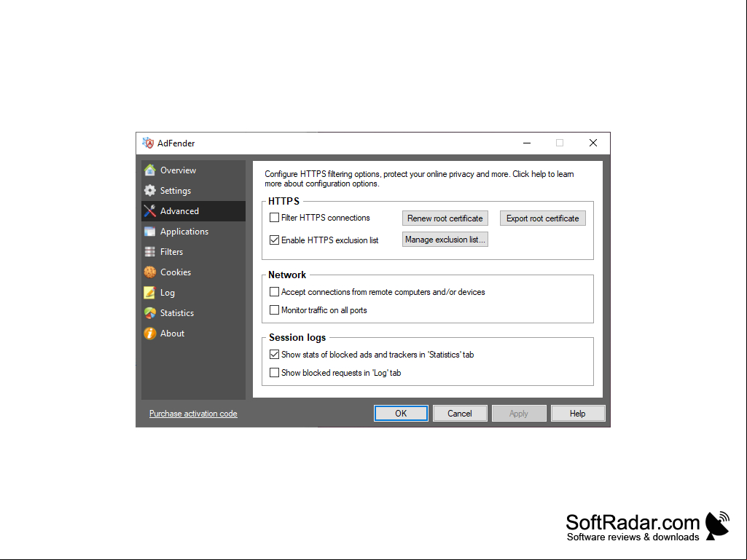Click the Cookies cookie icon
Screen dimensions: 747x560
click(x=150, y=272)
